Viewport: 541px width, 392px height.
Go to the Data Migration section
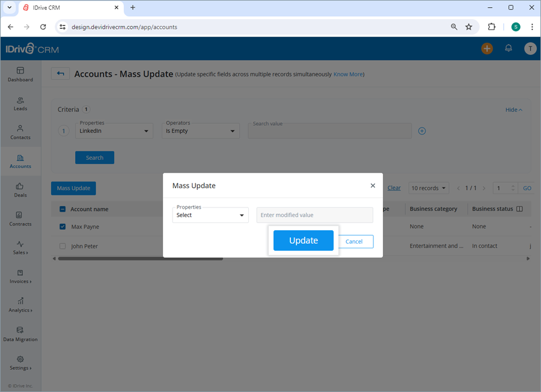(x=20, y=335)
